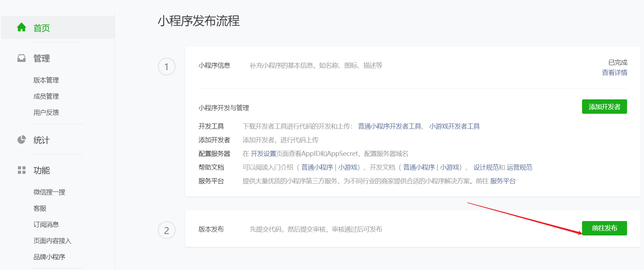Click the 服务平台 row label
This screenshot has width=644, height=270.
[211, 181]
